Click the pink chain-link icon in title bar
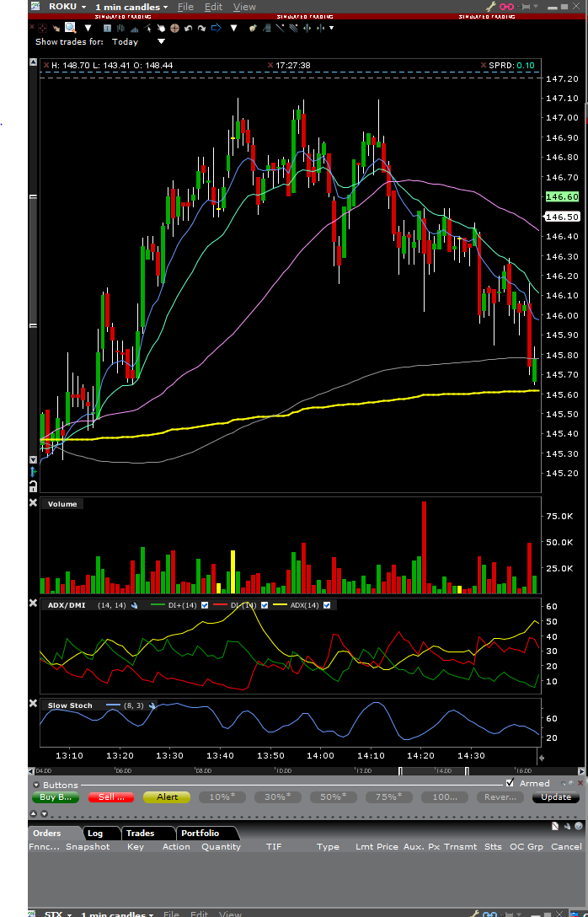Screen dimensions: 588x917 506,7
